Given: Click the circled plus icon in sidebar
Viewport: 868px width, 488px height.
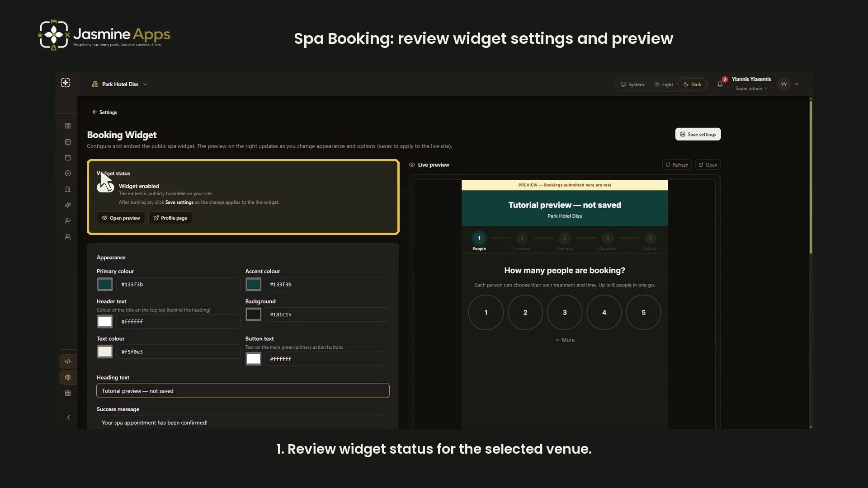Looking at the screenshot, I should [x=68, y=174].
